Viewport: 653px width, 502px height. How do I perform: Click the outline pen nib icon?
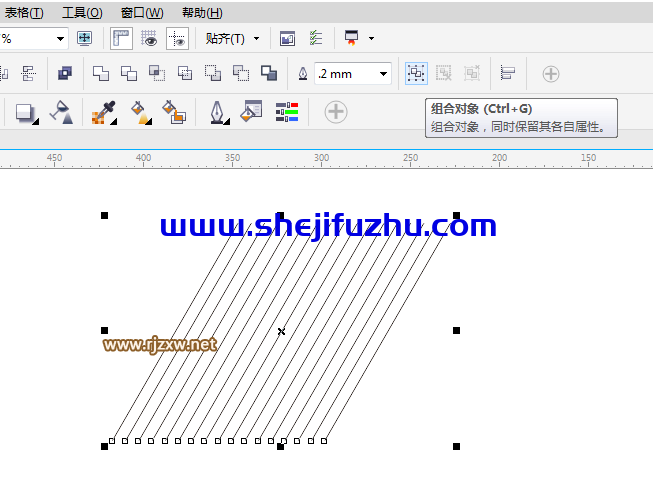pyautogui.click(x=303, y=74)
